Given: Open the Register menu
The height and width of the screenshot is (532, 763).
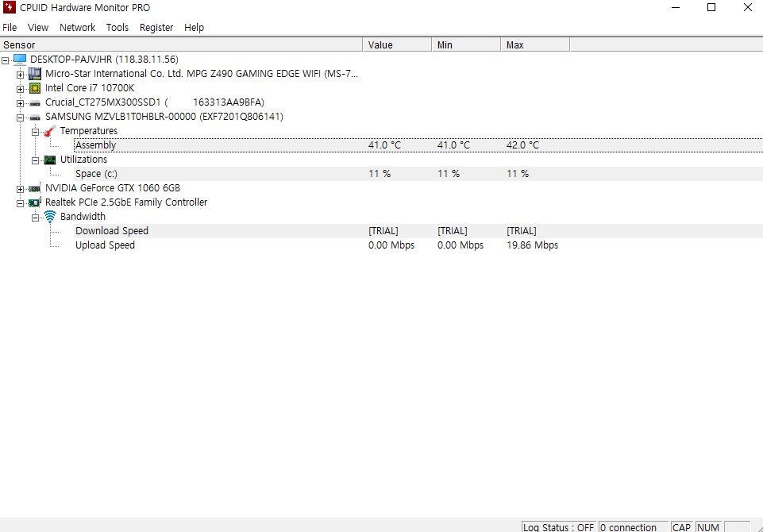Looking at the screenshot, I should point(156,27).
